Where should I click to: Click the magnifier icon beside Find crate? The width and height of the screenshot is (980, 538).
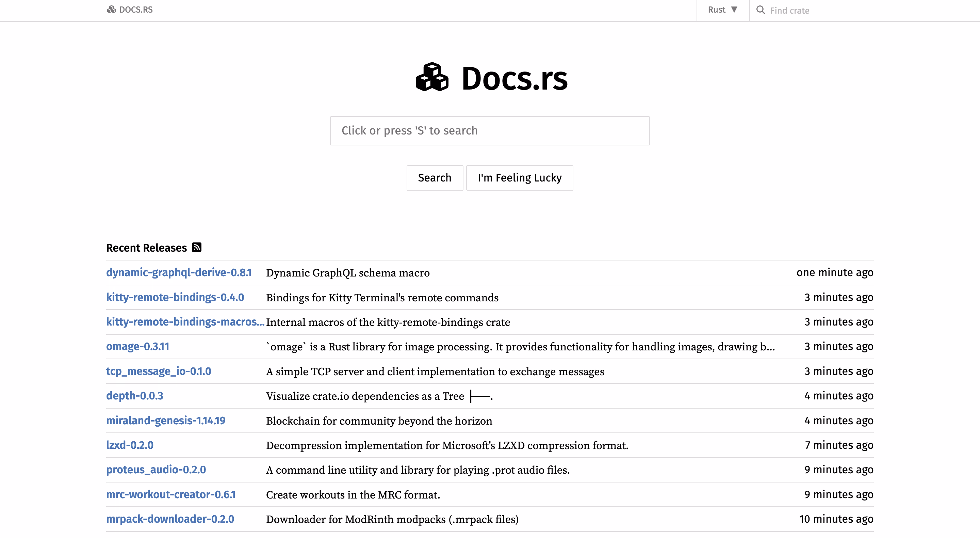coord(761,10)
